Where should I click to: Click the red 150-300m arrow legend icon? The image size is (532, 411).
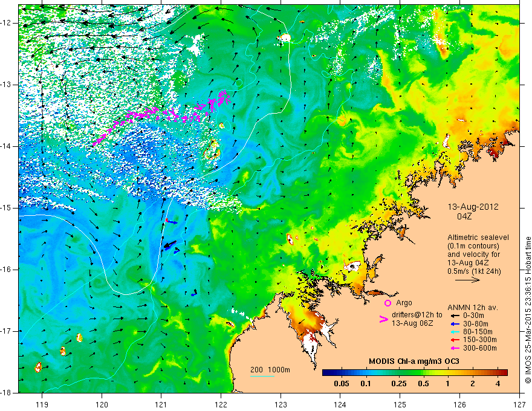(x=455, y=340)
